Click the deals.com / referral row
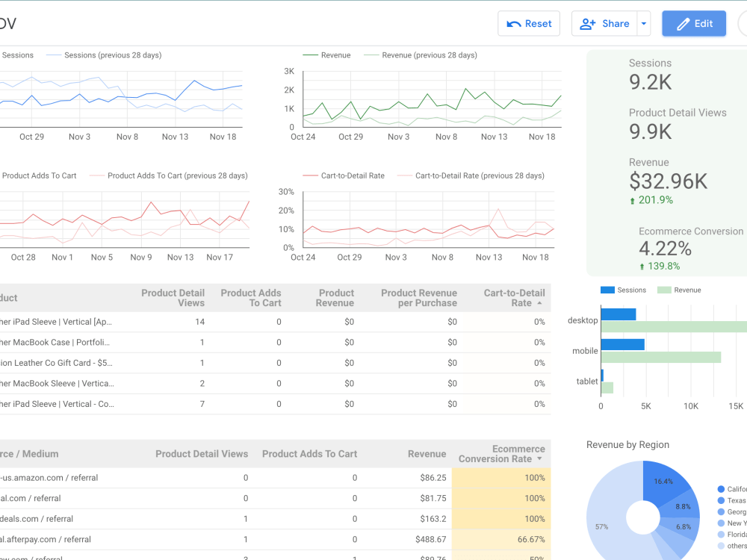This screenshot has height=560, width=747. (x=276, y=519)
